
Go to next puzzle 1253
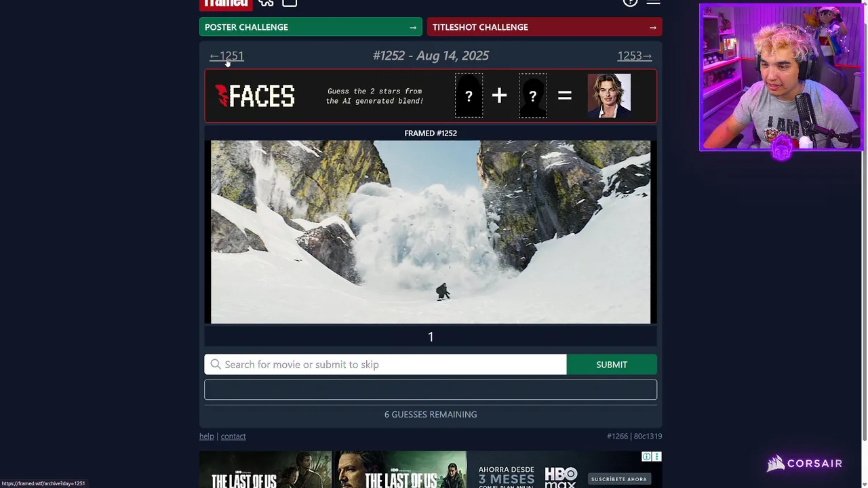634,56
